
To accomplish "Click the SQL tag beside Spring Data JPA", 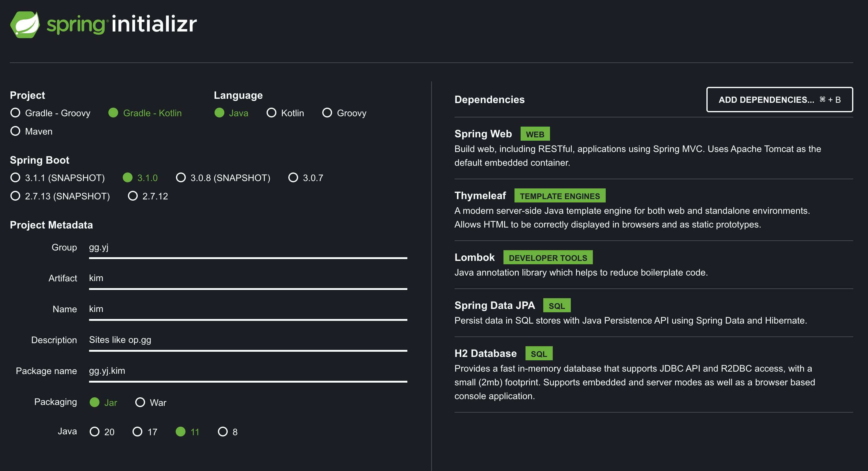I will point(557,305).
